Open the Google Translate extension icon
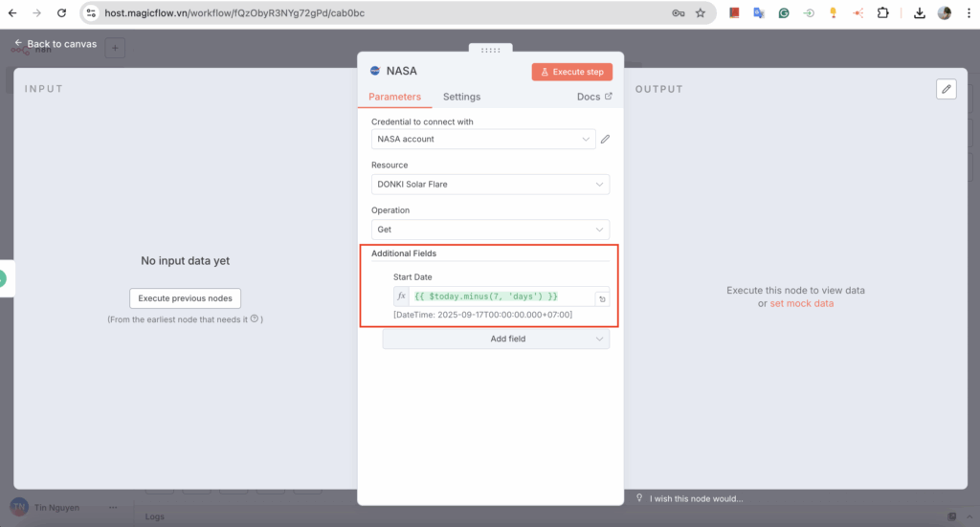 tap(759, 13)
